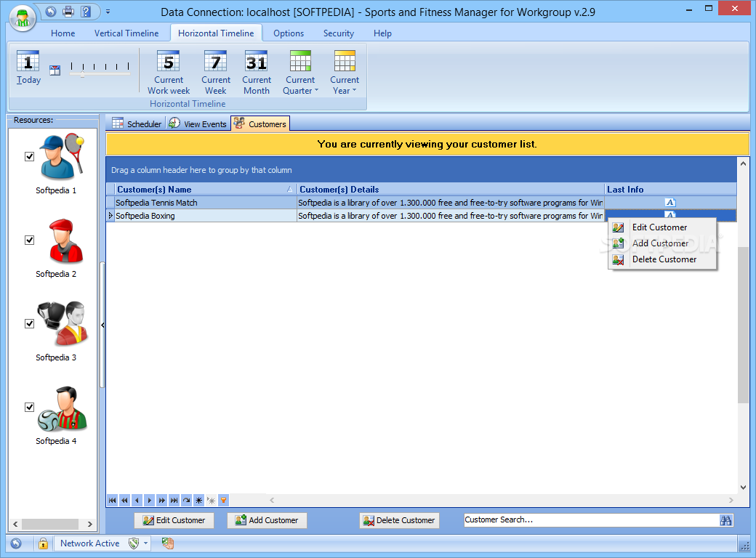Open the Help ribbon tab
The image size is (756, 558).
pos(382,33)
